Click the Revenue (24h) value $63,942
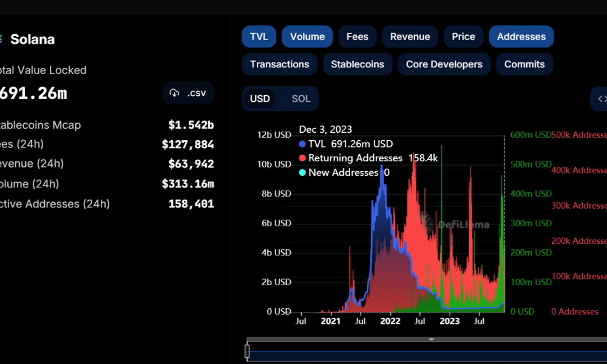 click(191, 164)
